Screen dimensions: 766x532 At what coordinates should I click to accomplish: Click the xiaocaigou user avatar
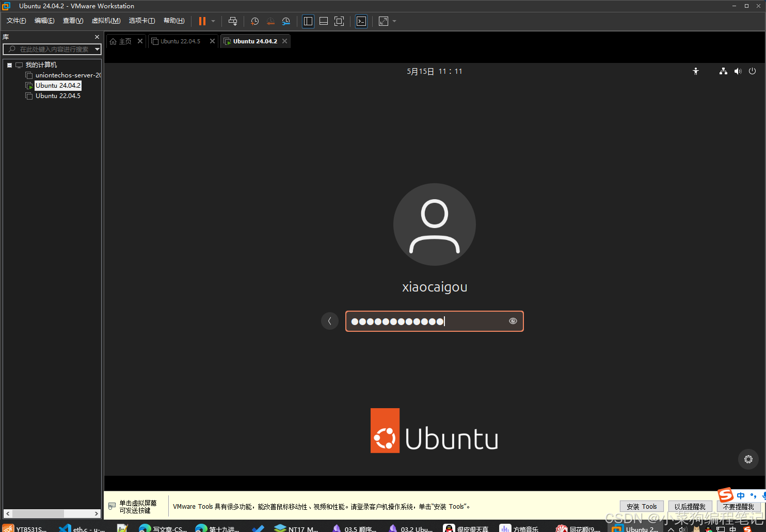tap(435, 224)
